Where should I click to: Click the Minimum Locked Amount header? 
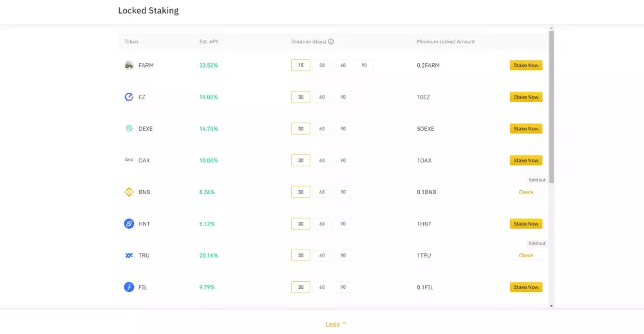446,41
